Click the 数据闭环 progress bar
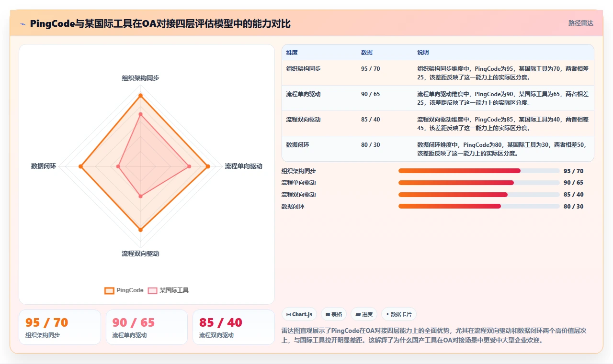Screen dimensions: 613x364 [479, 206]
